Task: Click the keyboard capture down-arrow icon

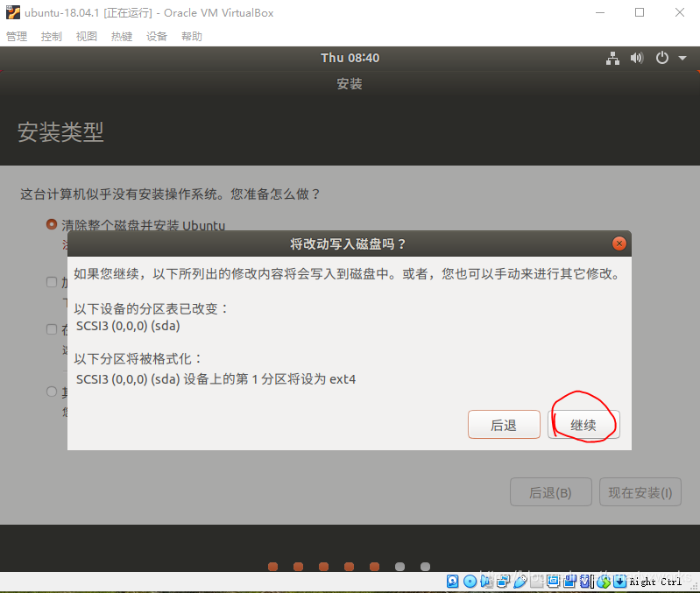Action: 619,581
